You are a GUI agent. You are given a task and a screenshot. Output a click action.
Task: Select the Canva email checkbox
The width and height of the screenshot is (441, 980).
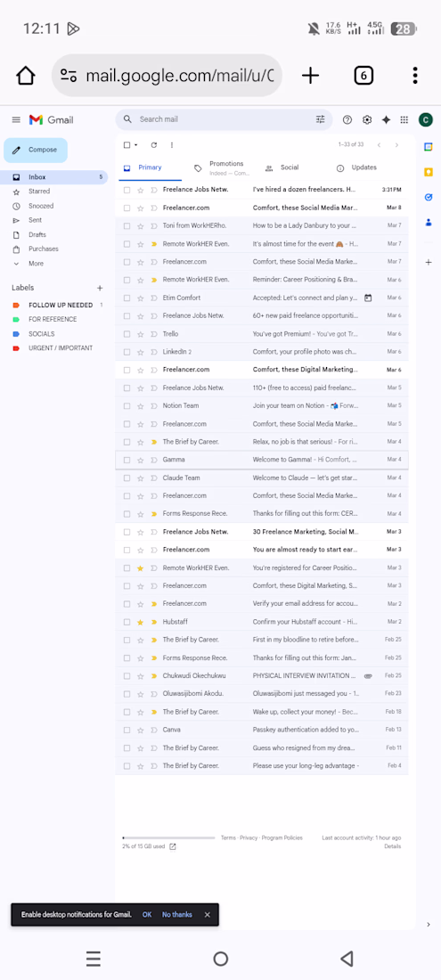coord(127,730)
